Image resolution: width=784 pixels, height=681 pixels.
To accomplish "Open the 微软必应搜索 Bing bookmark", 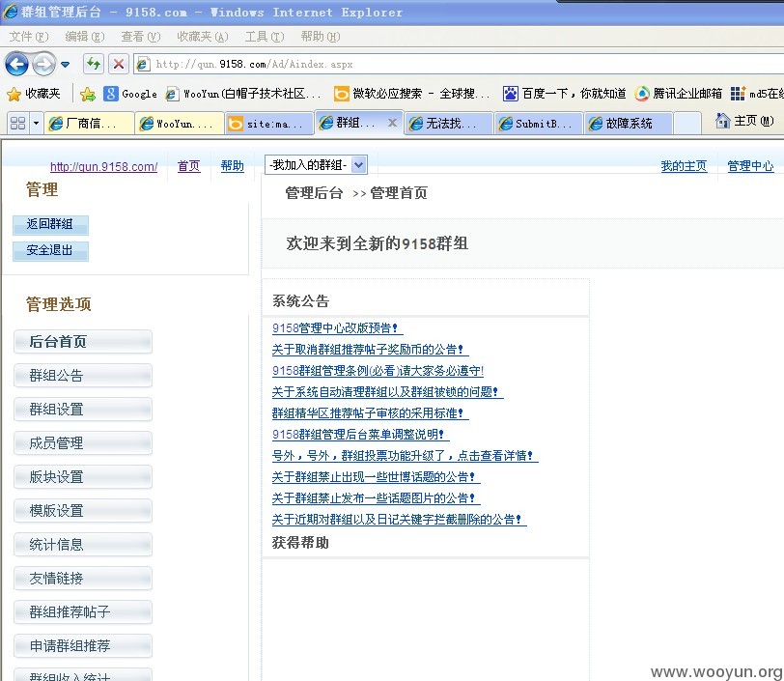I will pyautogui.click(x=412, y=94).
